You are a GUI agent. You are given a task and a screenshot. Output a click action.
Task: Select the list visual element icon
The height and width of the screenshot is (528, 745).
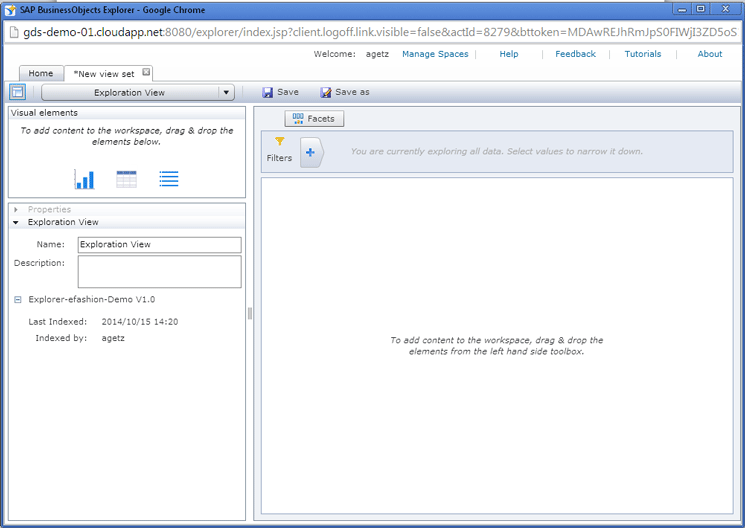pos(169,179)
